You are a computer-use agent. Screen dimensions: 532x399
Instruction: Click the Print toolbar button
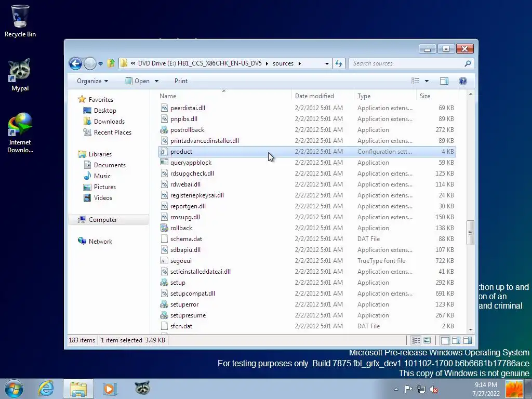181,81
